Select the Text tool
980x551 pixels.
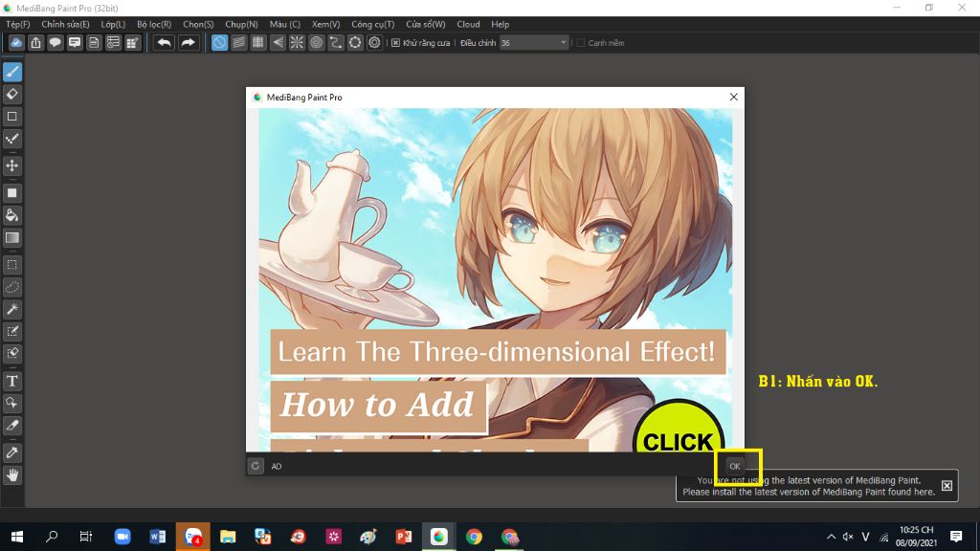[x=11, y=381]
